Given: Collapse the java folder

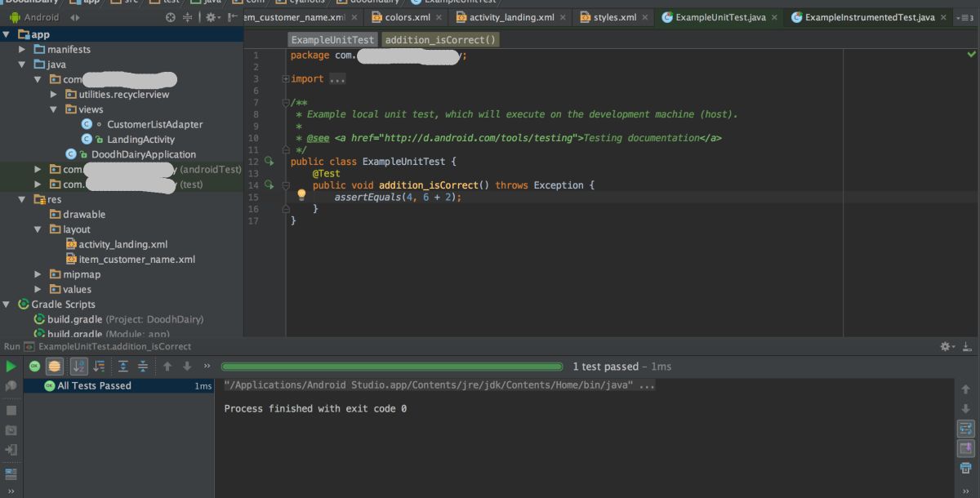Looking at the screenshot, I should coord(22,64).
